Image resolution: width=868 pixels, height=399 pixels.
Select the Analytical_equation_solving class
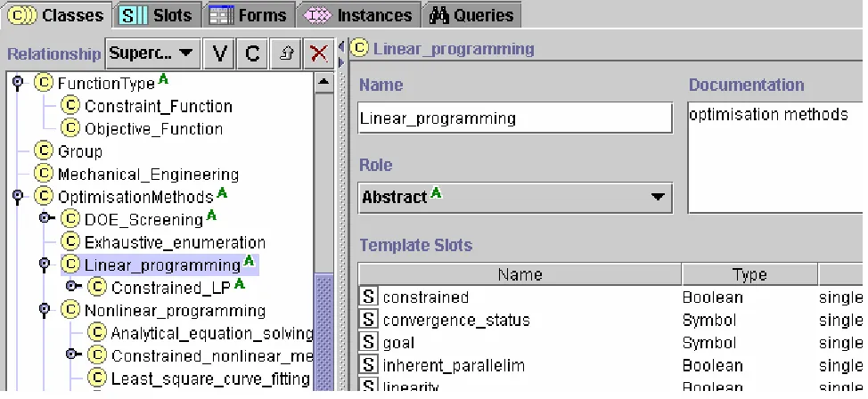212,333
